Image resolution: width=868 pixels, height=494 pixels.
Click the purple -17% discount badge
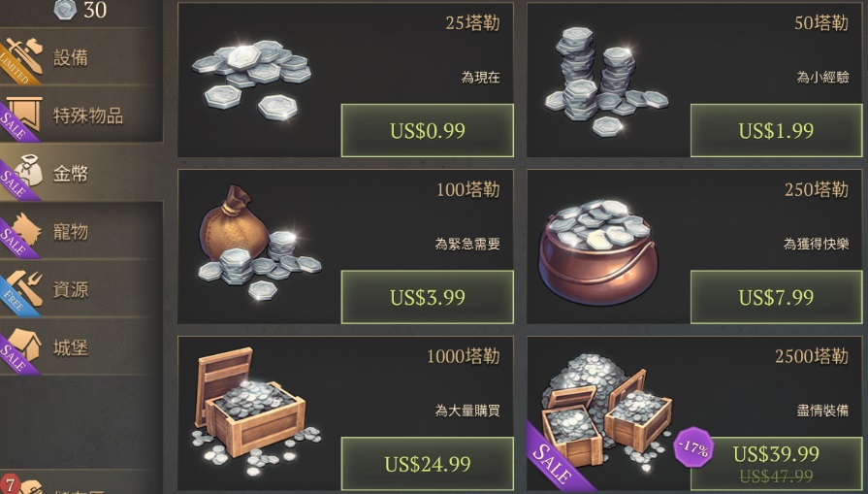pyautogui.click(x=693, y=446)
